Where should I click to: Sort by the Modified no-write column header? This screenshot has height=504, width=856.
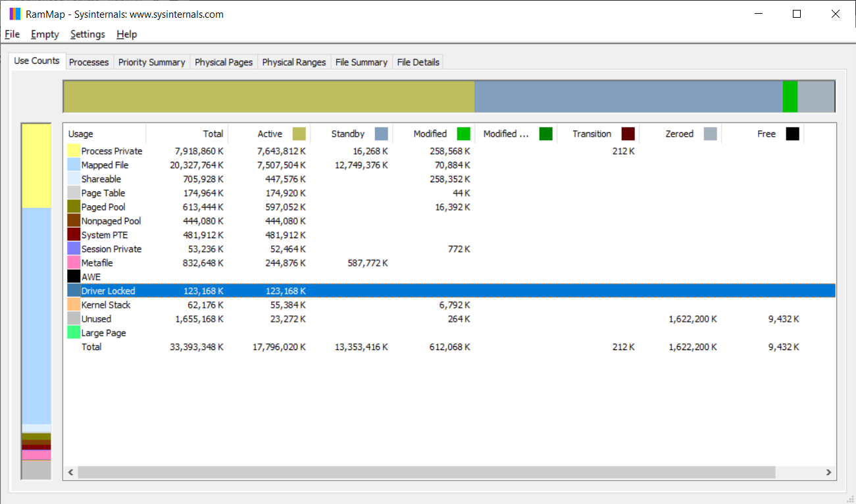pos(516,134)
